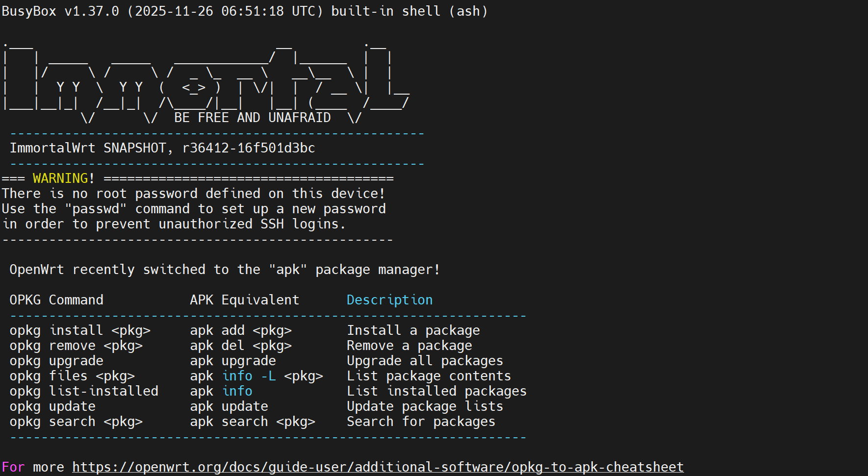This screenshot has height=476, width=868.
Task: Click the "apk del <pkg>" command text
Action: point(241,346)
